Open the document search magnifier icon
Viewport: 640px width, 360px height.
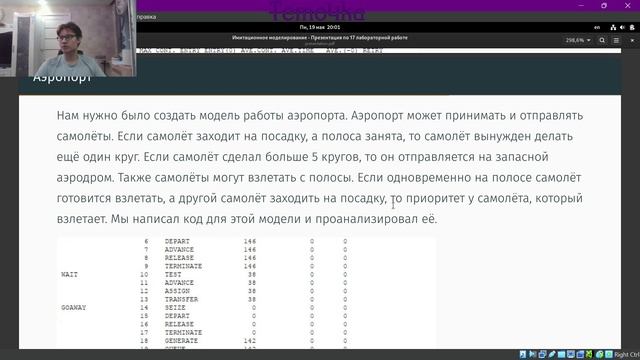coord(602,40)
